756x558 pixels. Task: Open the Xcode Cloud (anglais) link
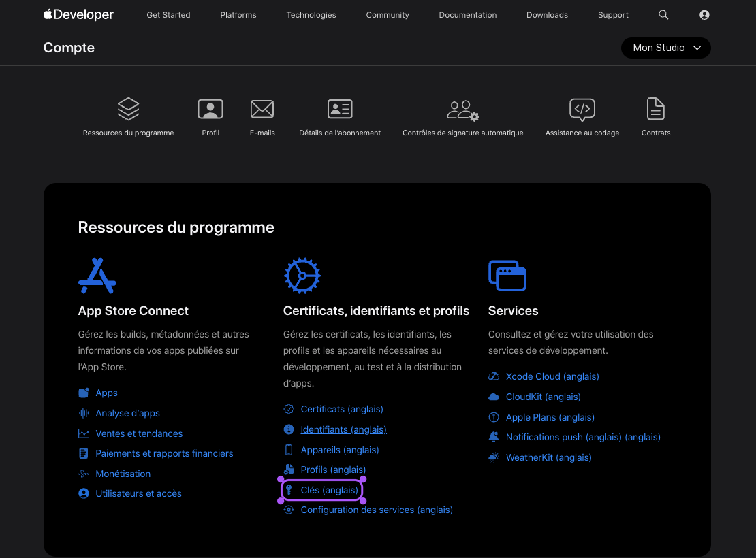pyautogui.click(x=552, y=376)
